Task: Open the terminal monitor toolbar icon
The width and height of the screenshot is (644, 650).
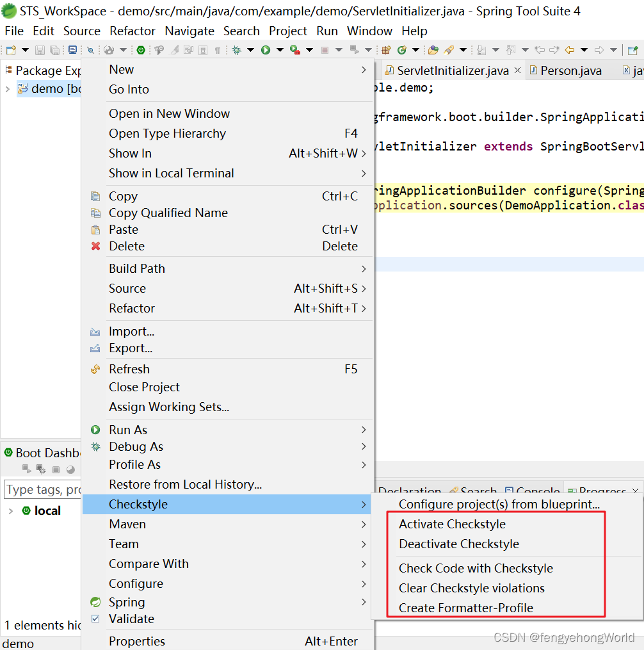Action: tap(72, 50)
